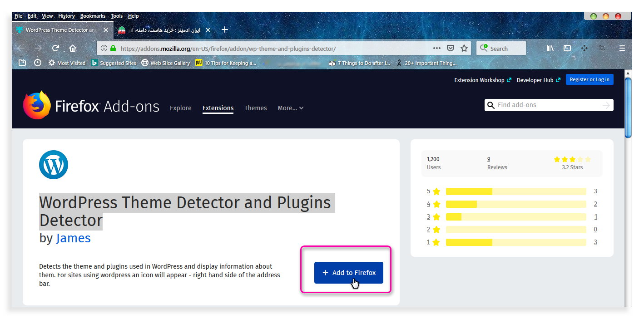Open the File menu
This screenshot has height=319, width=644.
[18, 16]
